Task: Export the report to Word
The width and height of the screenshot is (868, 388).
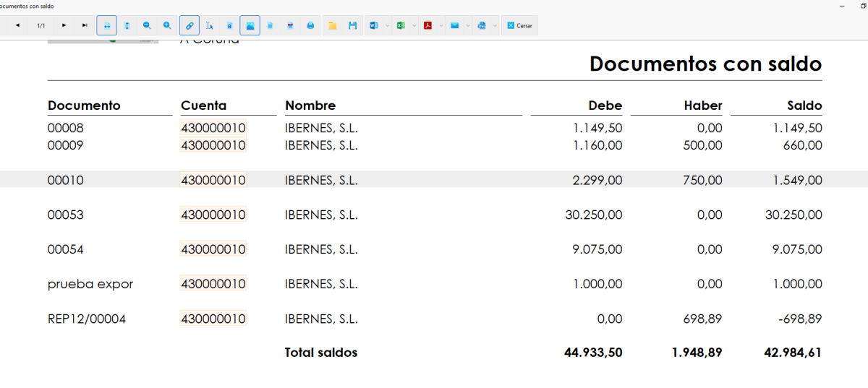Action: [374, 25]
